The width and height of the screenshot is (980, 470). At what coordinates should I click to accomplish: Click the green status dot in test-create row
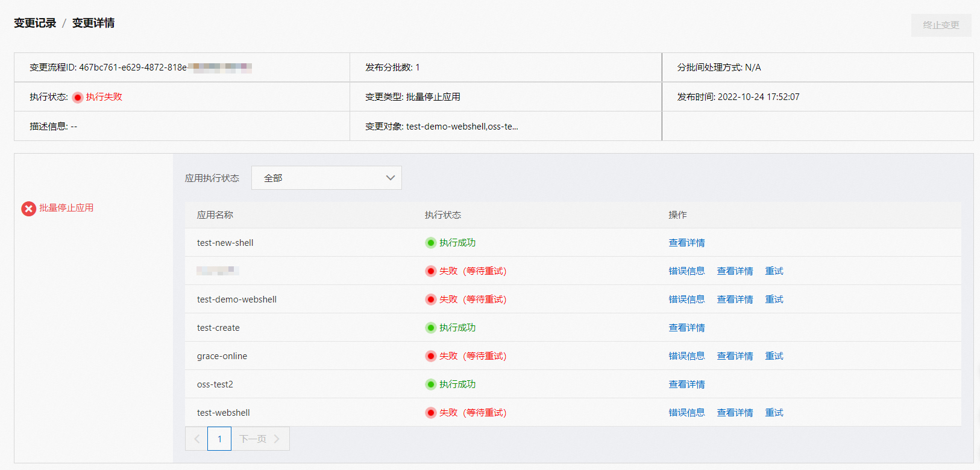click(430, 328)
